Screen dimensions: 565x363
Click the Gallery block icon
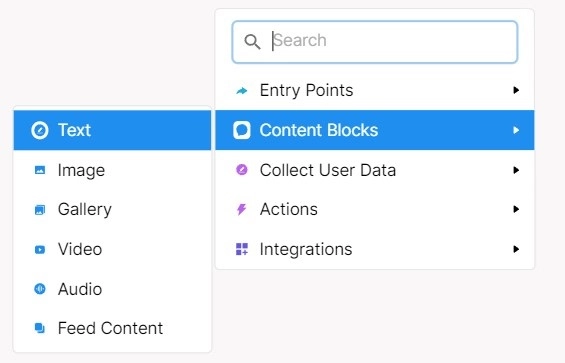[40, 209]
